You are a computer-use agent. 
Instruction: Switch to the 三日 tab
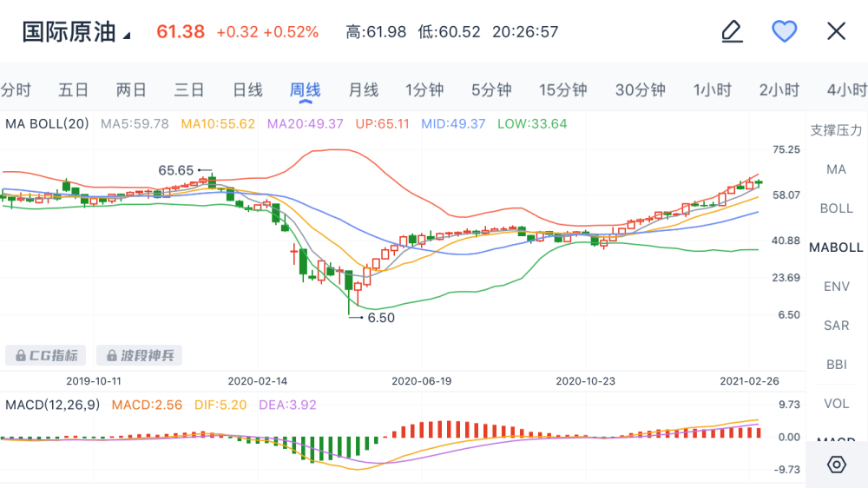(189, 89)
